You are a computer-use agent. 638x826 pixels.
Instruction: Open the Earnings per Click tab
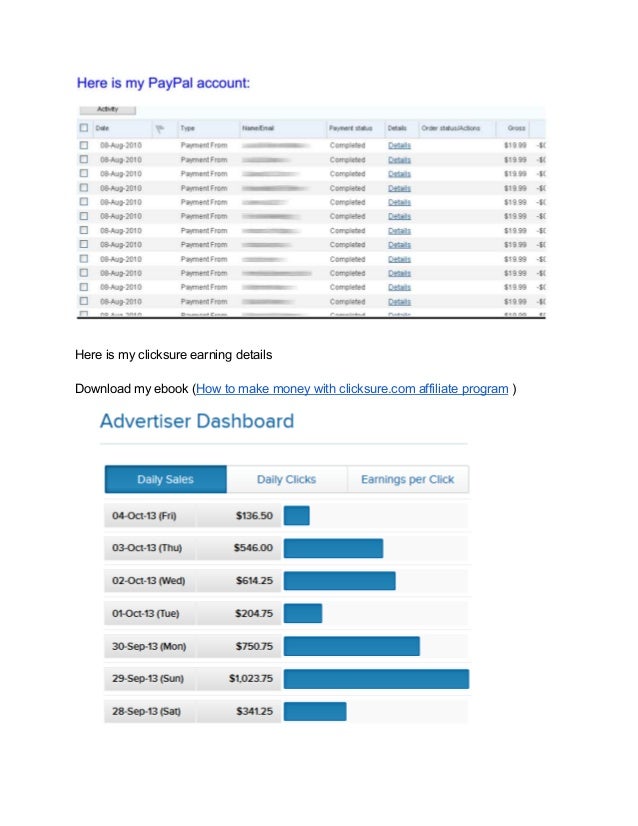pyautogui.click(x=408, y=479)
